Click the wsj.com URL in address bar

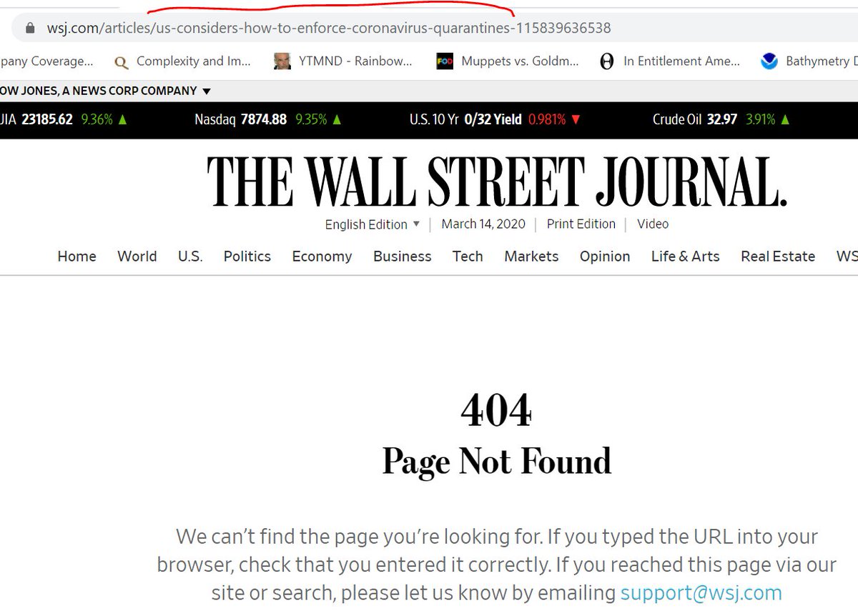point(328,29)
